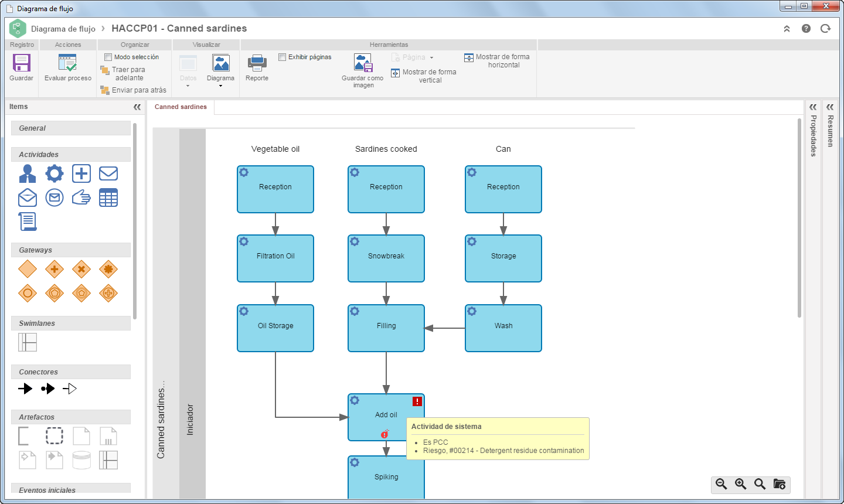Select the data store cylinder artifact
This screenshot has width=844, height=504.
click(x=81, y=460)
